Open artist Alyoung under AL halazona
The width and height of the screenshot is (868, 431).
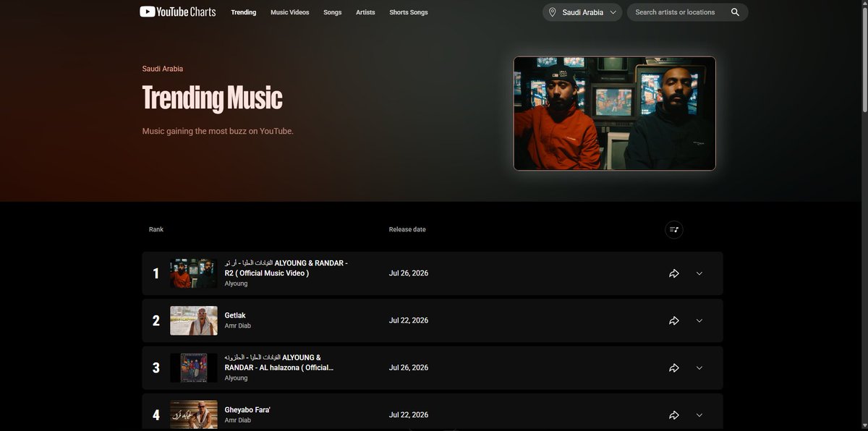point(236,378)
